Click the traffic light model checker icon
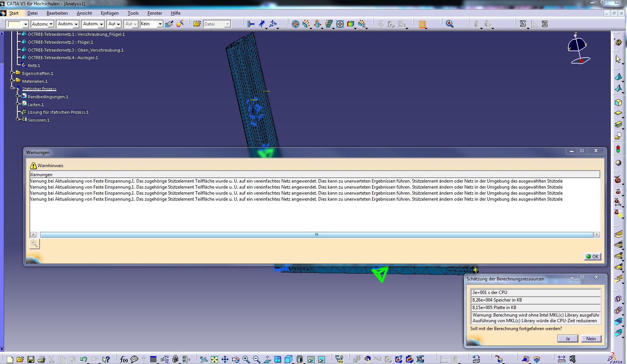Image resolution: width=627 pixels, height=364 pixels. 618,149
